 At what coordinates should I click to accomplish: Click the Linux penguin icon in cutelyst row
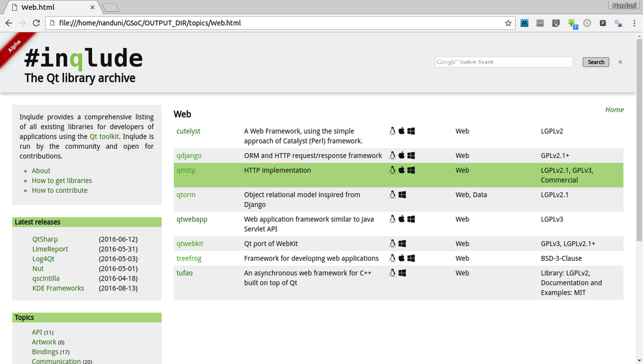392,131
